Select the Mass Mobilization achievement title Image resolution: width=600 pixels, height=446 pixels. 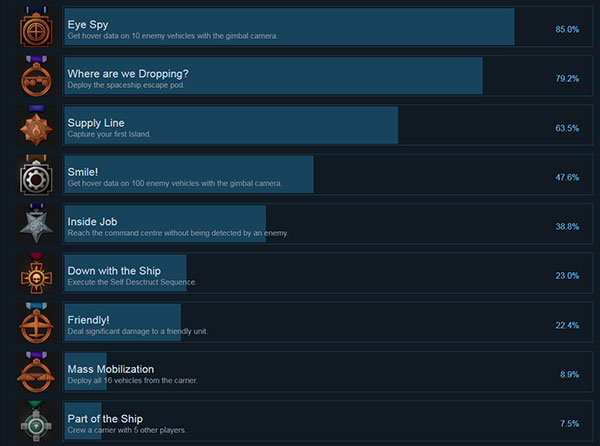111,369
